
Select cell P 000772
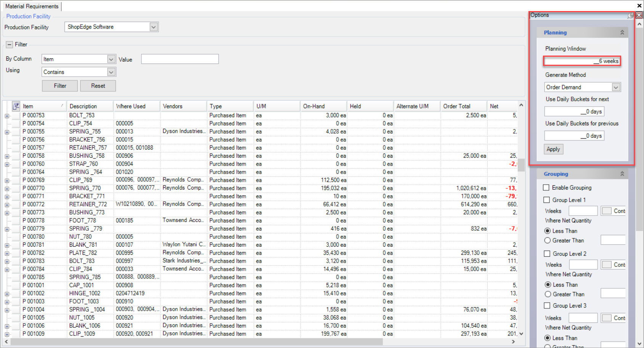(x=44, y=204)
